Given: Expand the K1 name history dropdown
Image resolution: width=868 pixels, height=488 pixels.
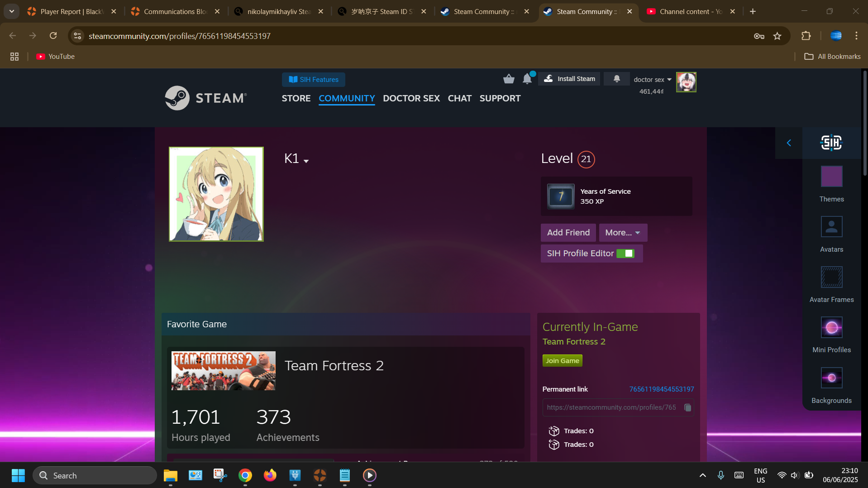Looking at the screenshot, I should [x=306, y=161].
